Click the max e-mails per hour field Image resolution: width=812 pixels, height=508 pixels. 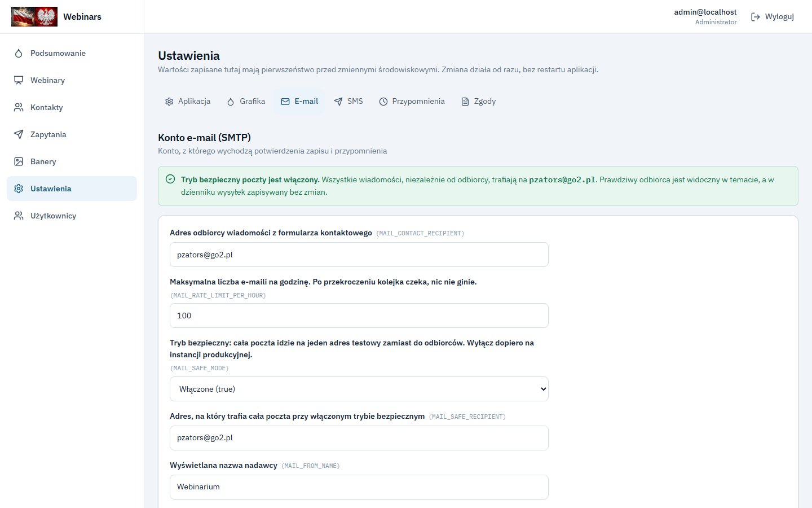(359, 316)
